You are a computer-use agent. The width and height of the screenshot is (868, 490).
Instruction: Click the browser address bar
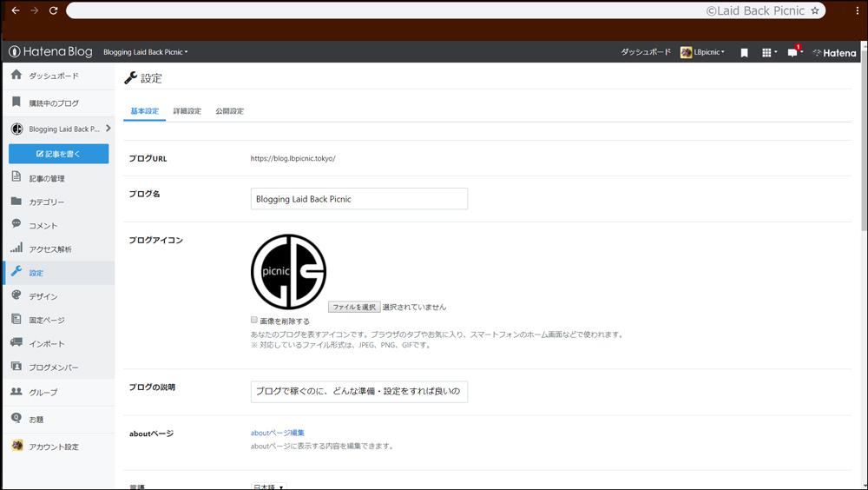(445, 10)
